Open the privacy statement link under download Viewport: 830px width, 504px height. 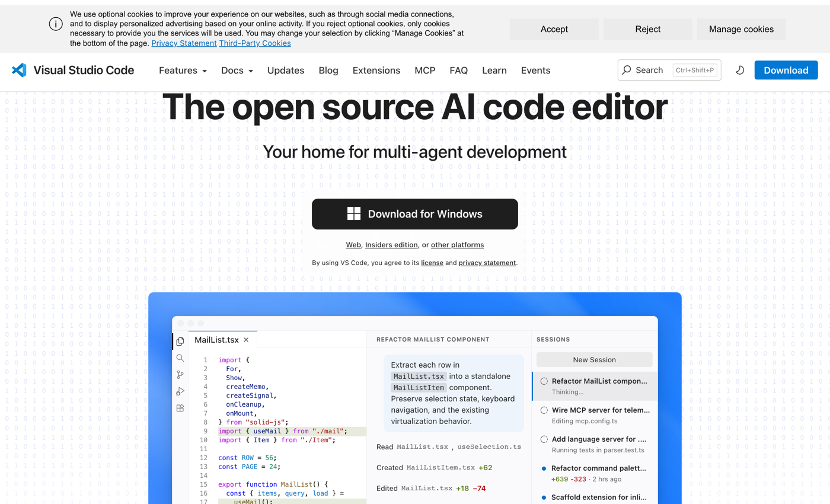tap(487, 263)
